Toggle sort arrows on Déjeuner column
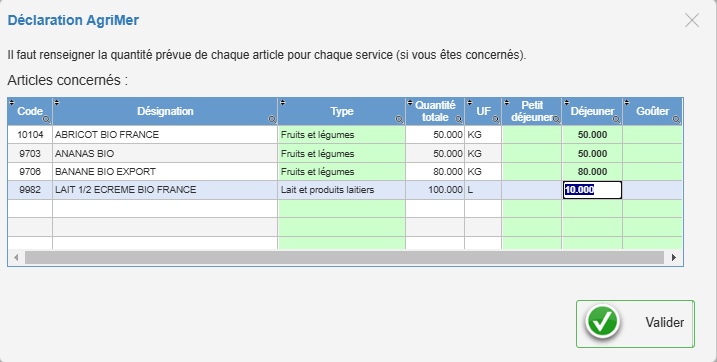The height and width of the screenshot is (362, 717). pyautogui.click(x=567, y=102)
